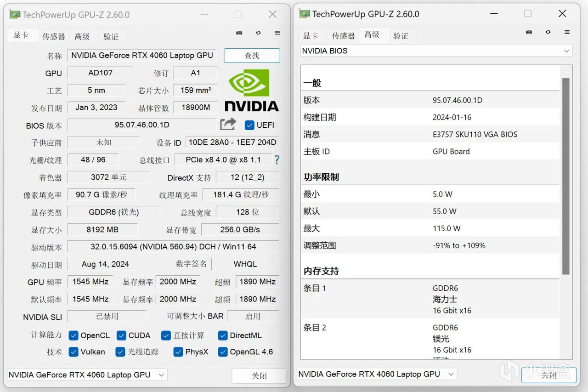Image resolution: width=588 pixels, height=392 pixels.
Task: Click the pixel fillrate value 90.7 G 像素/秒
Action: click(x=102, y=195)
